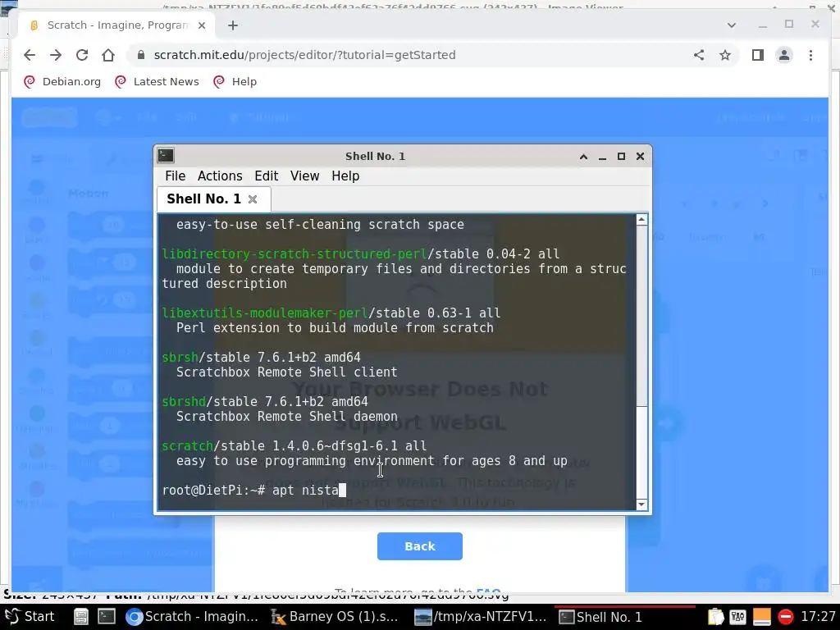Click 'sbrshd' package name in terminal

pyautogui.click(x=184, y=402)
